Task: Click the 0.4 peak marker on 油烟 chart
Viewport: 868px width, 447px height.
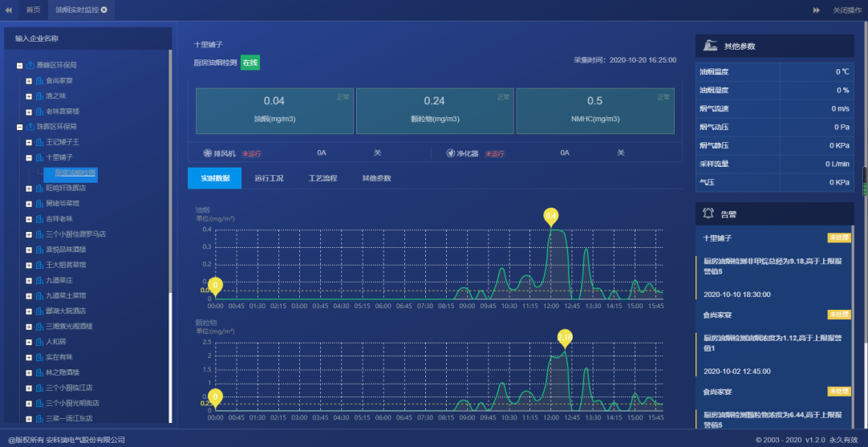Action: (x=550, y=216)
